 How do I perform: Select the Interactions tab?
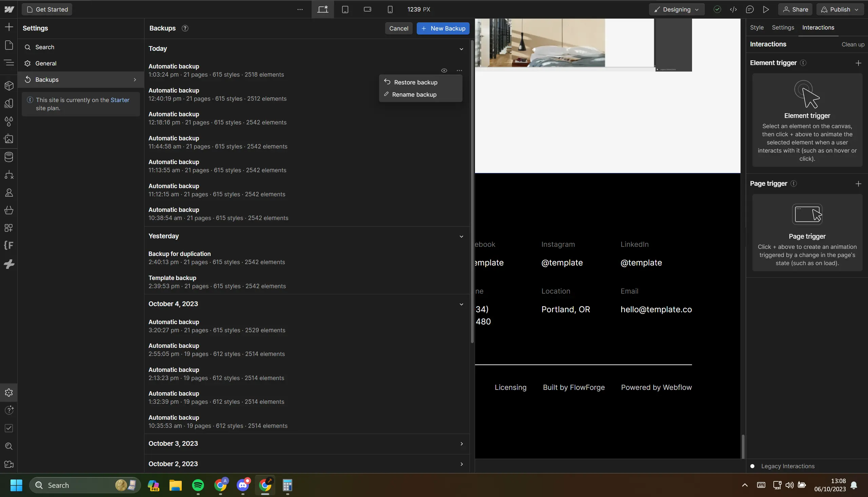pos(818,27)
